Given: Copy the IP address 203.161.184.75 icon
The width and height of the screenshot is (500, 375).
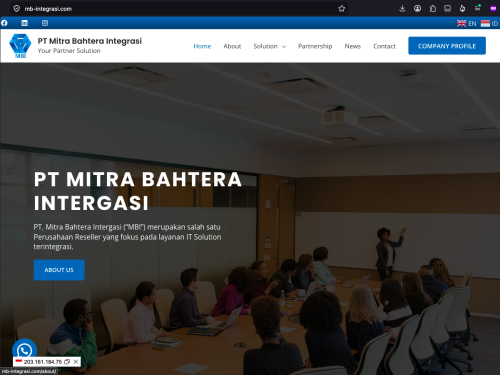Looking at the screenshot, I should tap(67, 362).
